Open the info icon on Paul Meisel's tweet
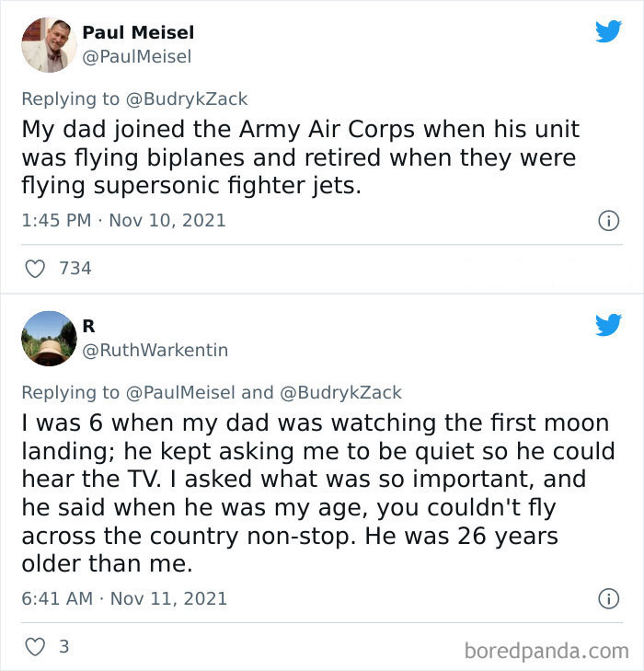Screen dimensions: 644x671 tap(608, 221)
